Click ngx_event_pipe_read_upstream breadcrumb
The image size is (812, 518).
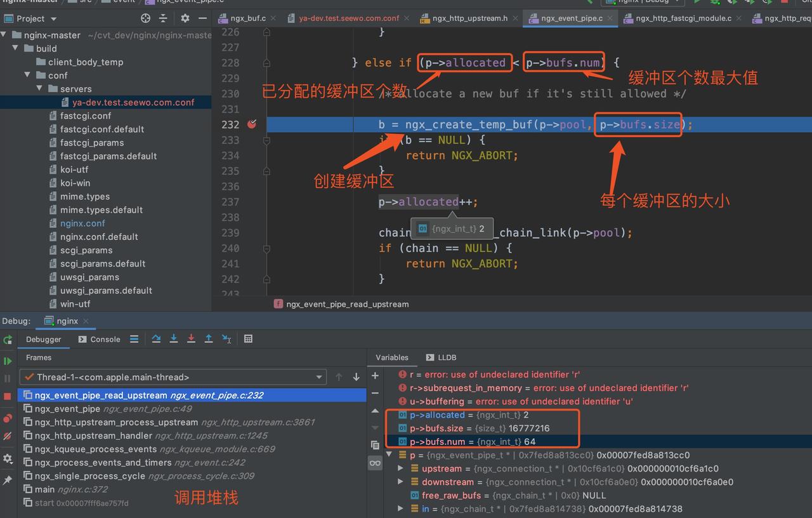coord(347,304)
